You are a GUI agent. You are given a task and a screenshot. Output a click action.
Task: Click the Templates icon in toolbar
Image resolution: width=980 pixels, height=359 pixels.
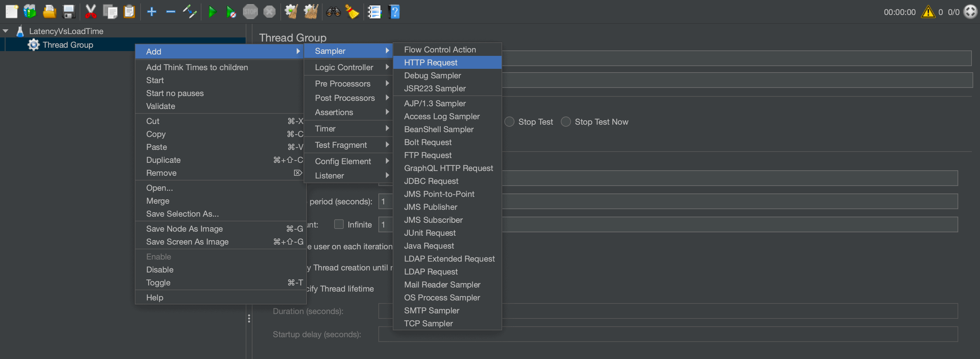click(30, 12)
